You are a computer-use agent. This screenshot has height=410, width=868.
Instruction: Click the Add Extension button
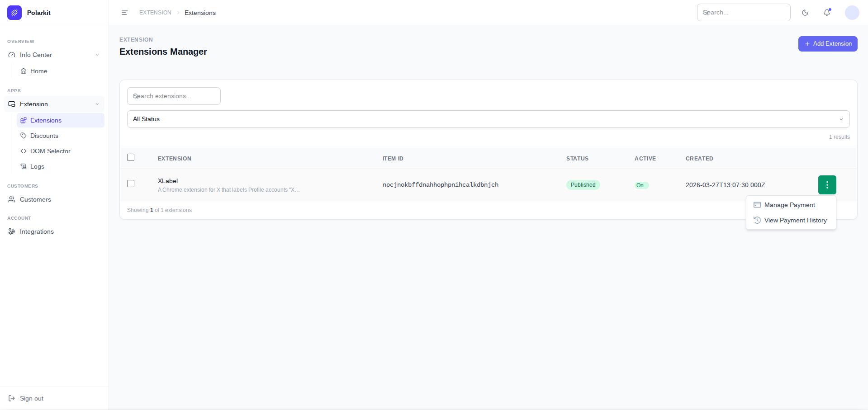(827, 44)
